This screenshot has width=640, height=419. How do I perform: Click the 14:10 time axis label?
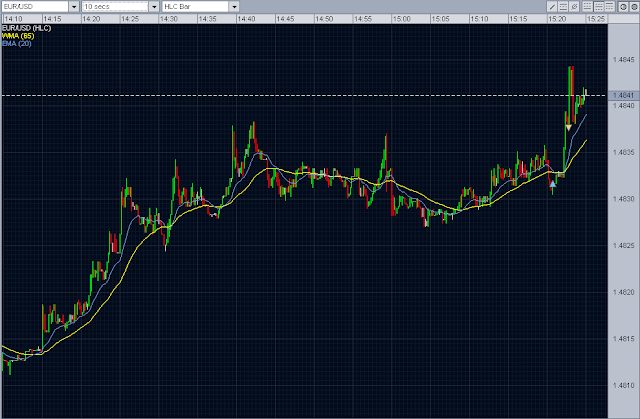(13, 19)
